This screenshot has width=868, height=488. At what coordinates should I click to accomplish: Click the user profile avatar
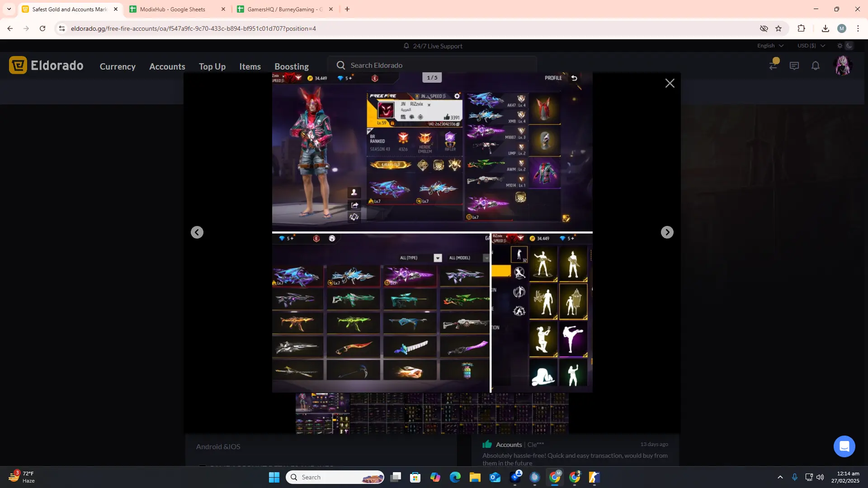click(x=842, y=66)
